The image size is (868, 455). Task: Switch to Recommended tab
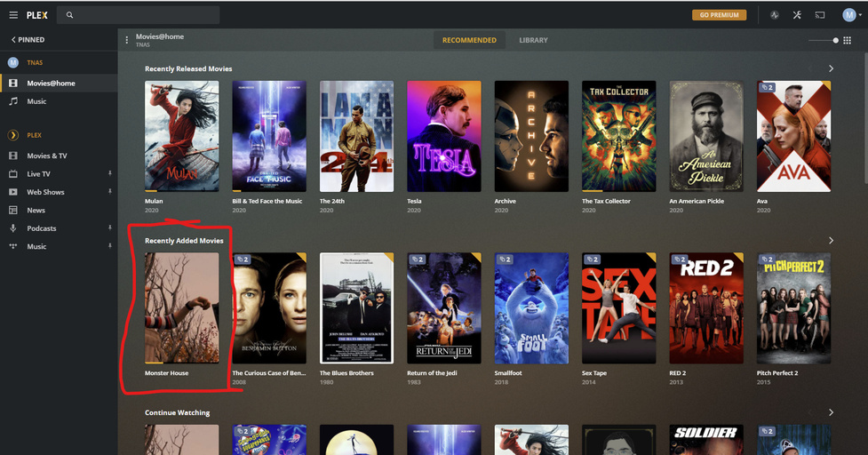(469, 40)
